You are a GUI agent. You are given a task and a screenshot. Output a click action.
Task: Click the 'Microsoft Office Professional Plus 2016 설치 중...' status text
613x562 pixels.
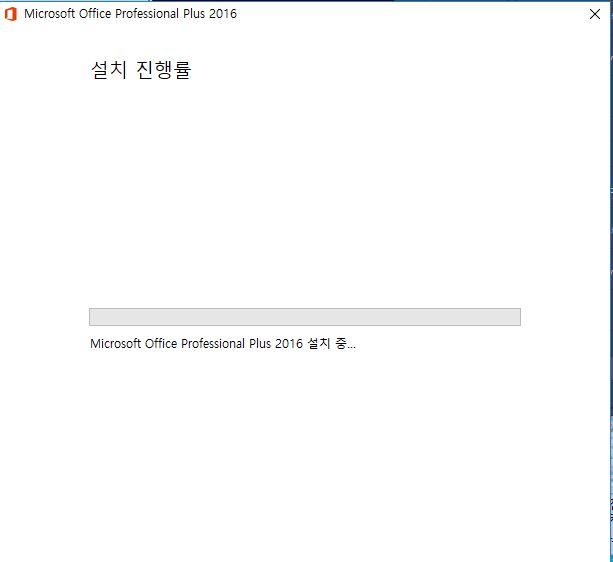pos(222,344)
